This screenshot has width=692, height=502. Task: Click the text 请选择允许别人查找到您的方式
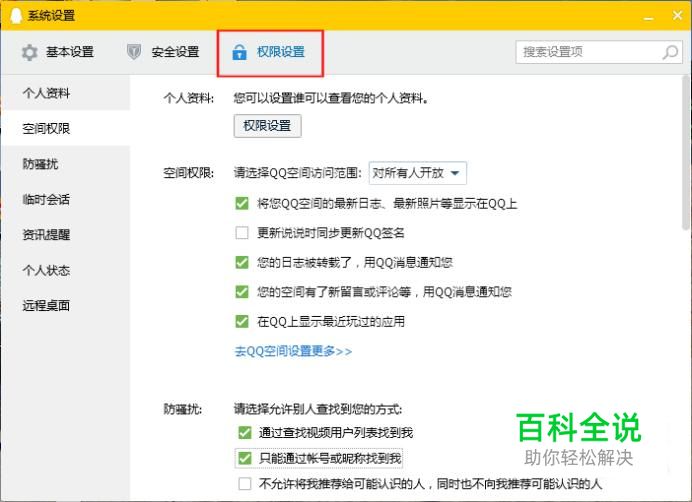[318, 409]
